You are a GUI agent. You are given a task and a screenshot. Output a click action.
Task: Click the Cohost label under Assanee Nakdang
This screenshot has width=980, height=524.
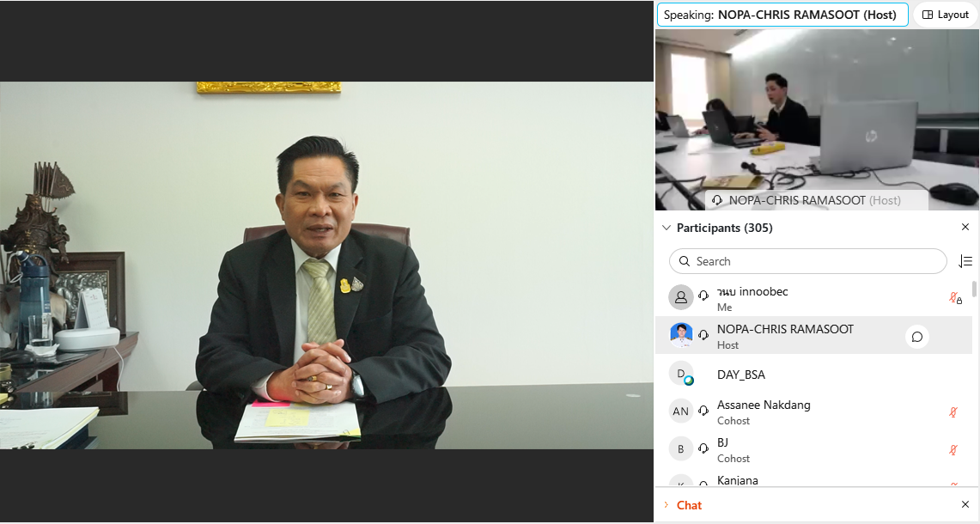tap(733, 421)
